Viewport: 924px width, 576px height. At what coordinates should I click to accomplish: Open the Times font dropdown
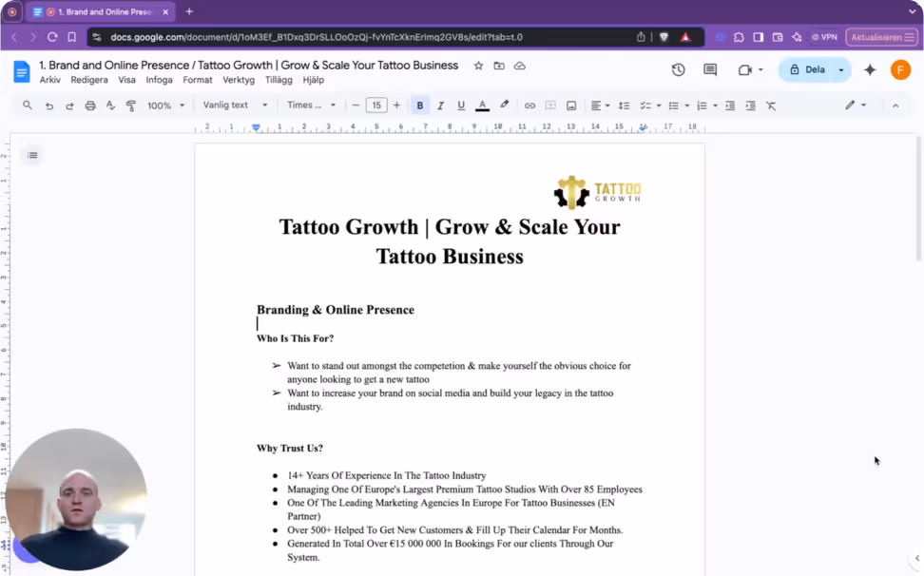click(311, 106)
